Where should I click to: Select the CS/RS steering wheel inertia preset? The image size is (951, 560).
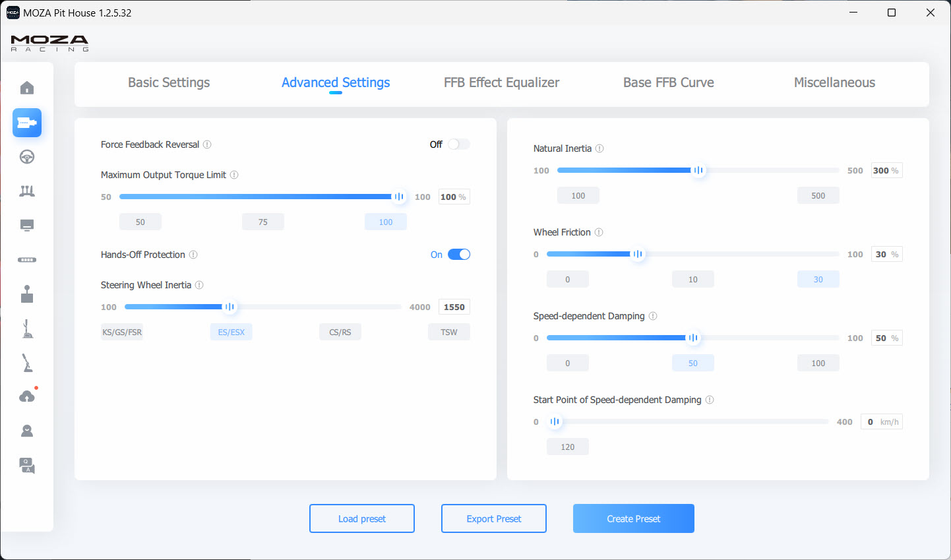tap(340, 332)
